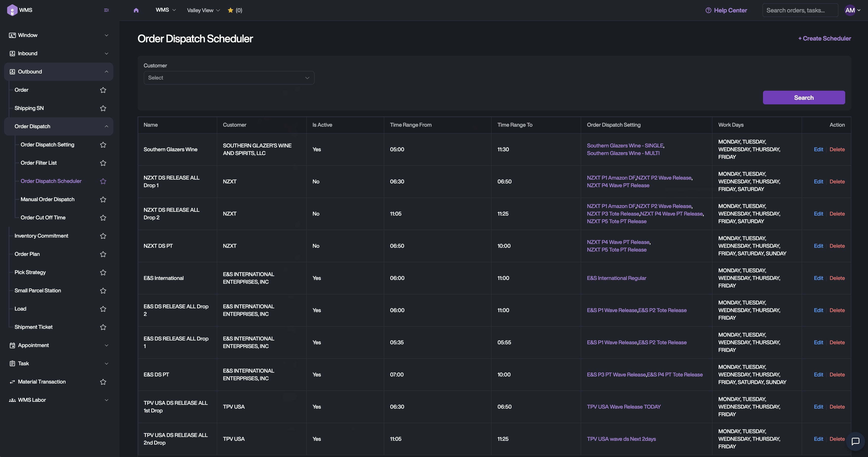
Task: Favorite Order Dispatch Setting star
Action: coord(103,144)
